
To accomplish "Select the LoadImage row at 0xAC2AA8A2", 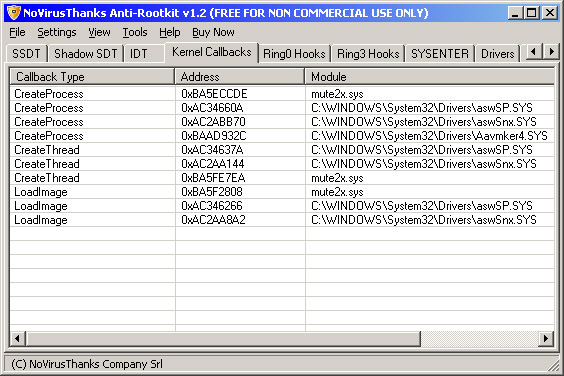I will pyautogui.click(x=282, y=220).
